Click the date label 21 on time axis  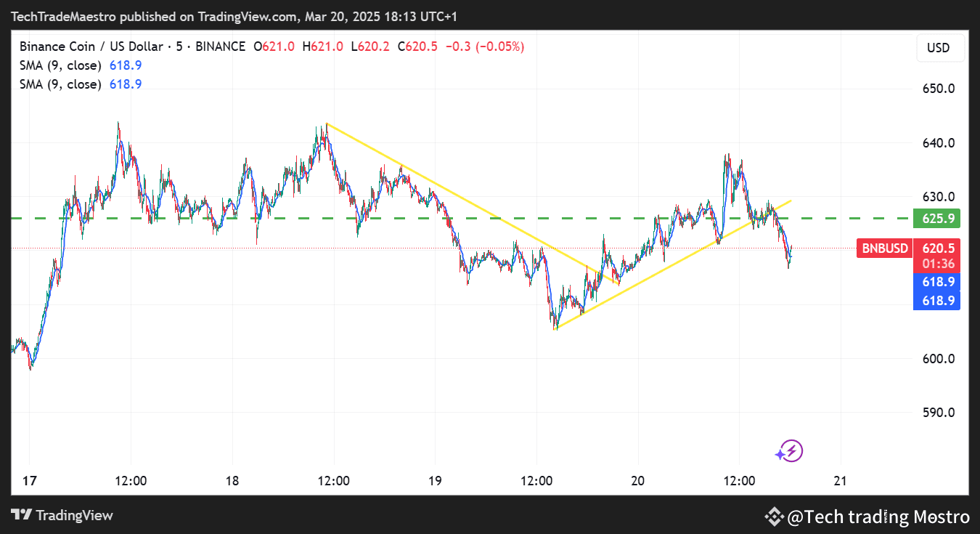point(841,480)
